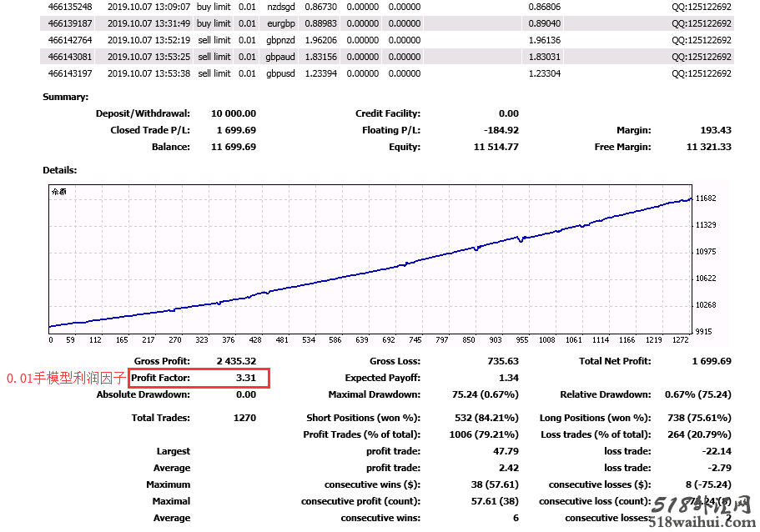Select the Margin value 193.43
Viewport: 760px width, 532px height.
pyautogui.click(x=716, y=130)
